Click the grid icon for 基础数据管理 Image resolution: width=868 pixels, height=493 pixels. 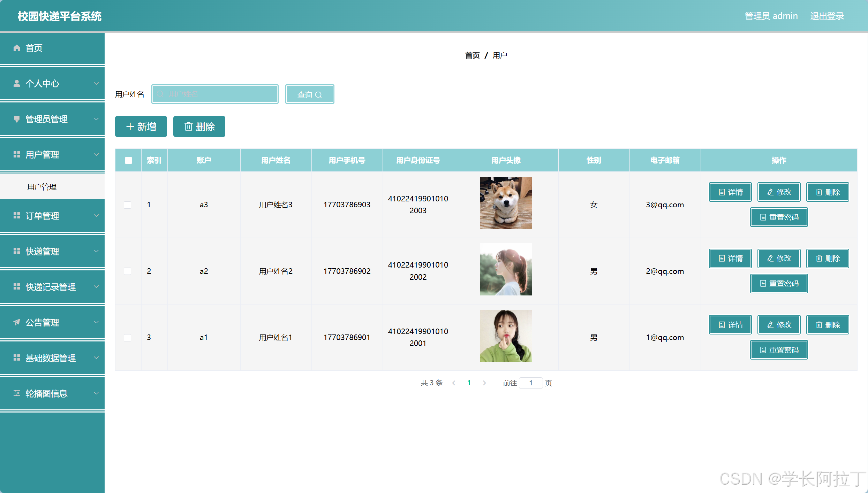(16, 358)
